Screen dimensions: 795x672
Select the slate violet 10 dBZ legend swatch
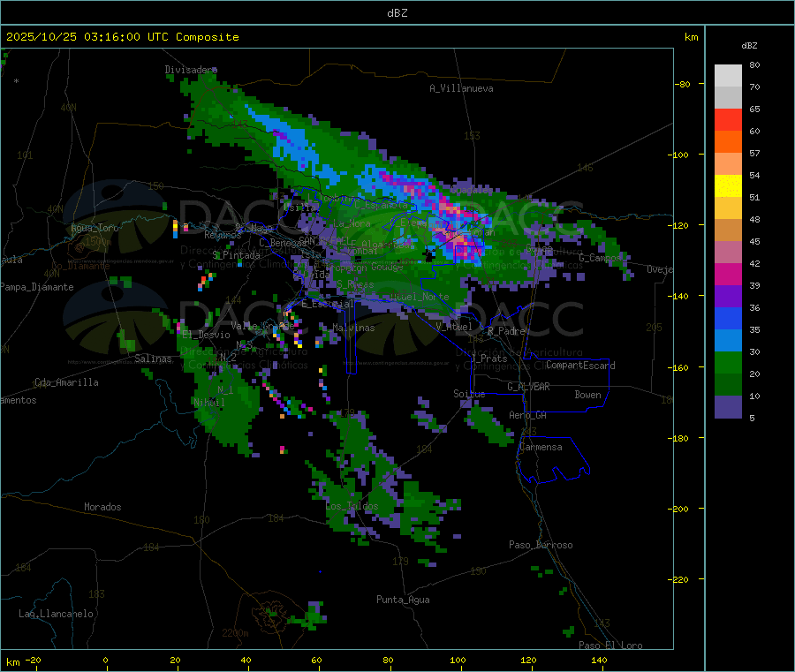[728, 406]
